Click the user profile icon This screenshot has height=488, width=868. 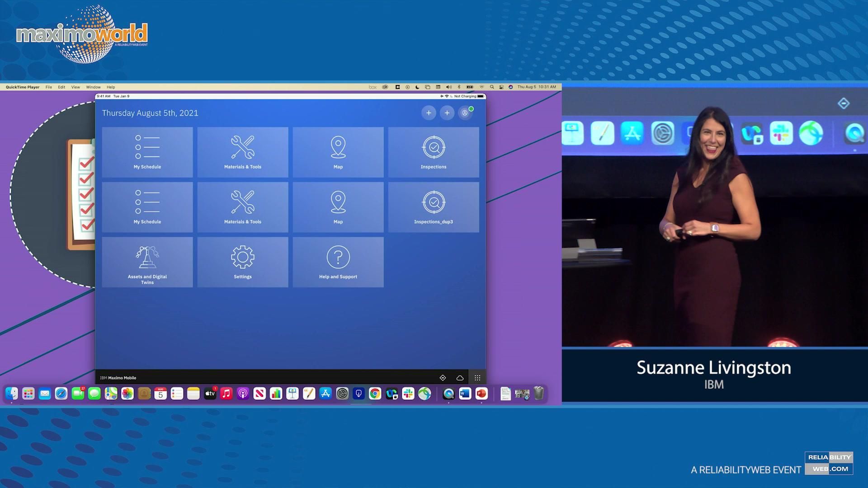coord(465,113)
